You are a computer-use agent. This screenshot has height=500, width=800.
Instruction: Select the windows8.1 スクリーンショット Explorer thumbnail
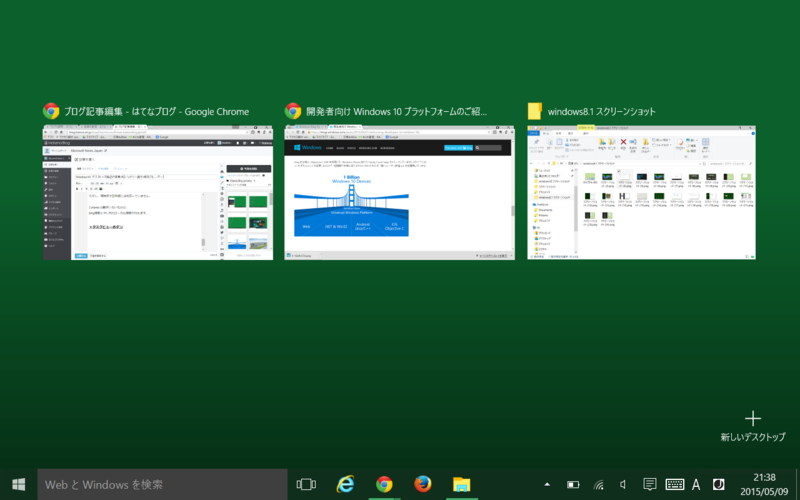click(641, 192)
